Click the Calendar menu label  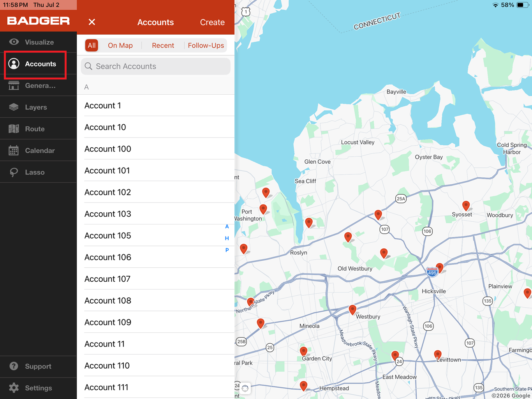click(40, 150)
